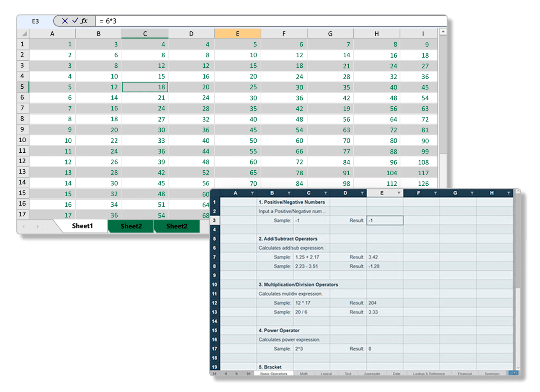
Task: Click the scroll-up arrow of the blue-header spreadsheet
Action: (x=518, y=192)
